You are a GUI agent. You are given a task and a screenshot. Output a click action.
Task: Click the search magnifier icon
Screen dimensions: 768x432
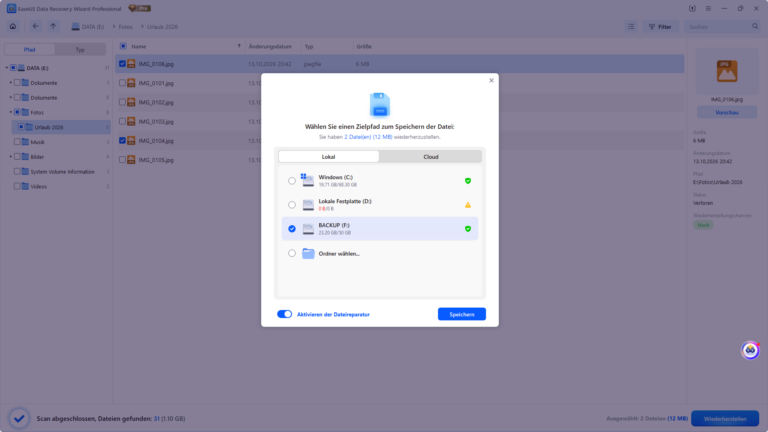755,26
